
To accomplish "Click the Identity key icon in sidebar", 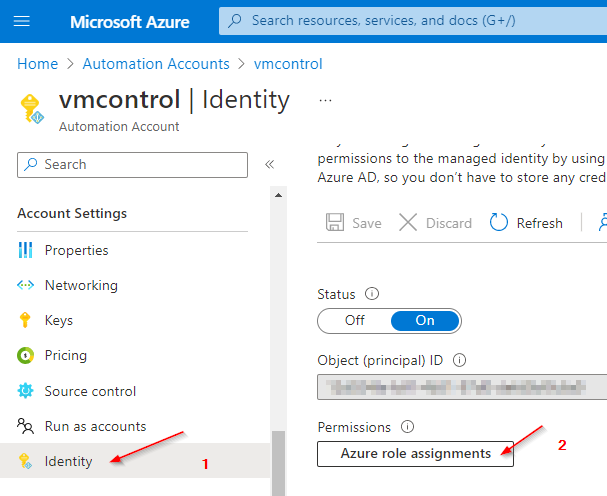I will pyautogui.click(x=26, y=461).
